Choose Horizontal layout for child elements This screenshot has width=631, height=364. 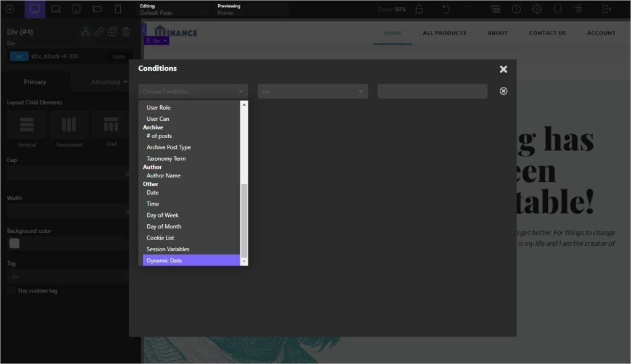coord(69,125)
